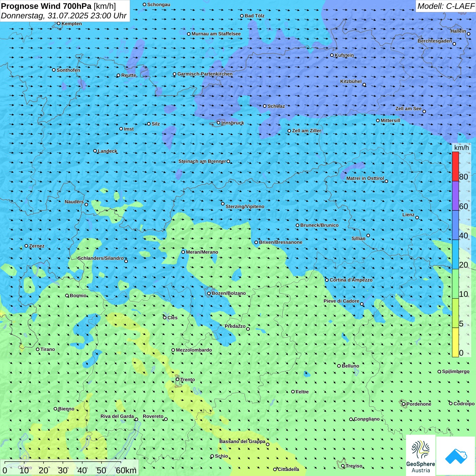This screenshot has height=476, width=476.
Task: Click the 'Modell: C-LAEF' label
Action: tap(445, 6)
